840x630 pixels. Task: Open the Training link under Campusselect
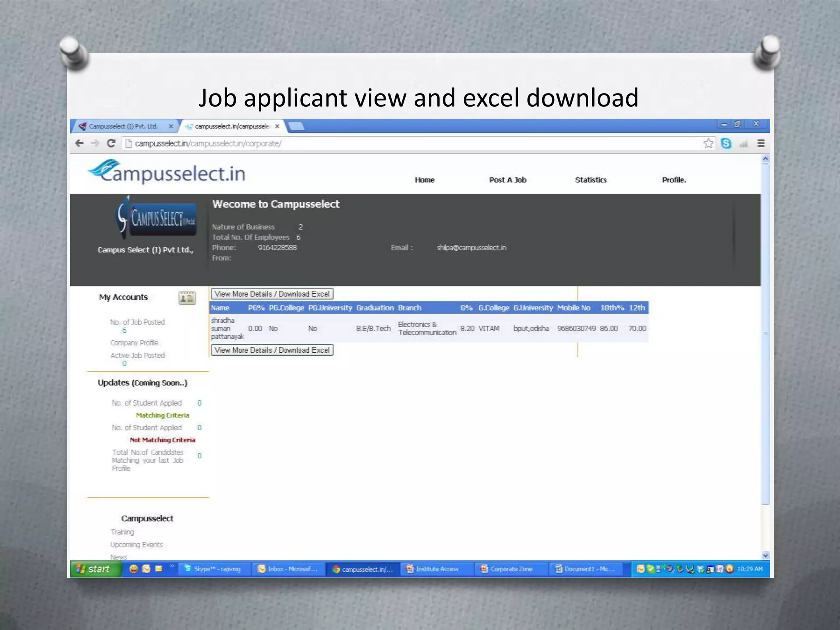click(122, 532)
